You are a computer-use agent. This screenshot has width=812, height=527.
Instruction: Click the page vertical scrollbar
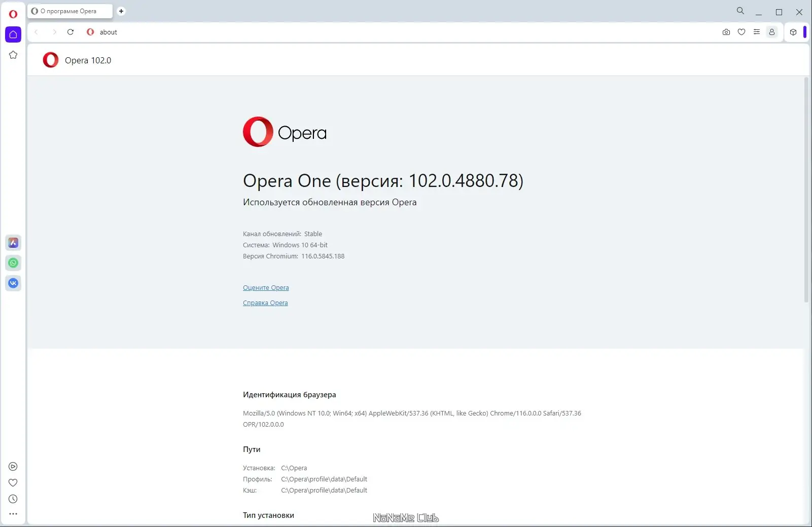pyautogui.click(x=806, y=190)
